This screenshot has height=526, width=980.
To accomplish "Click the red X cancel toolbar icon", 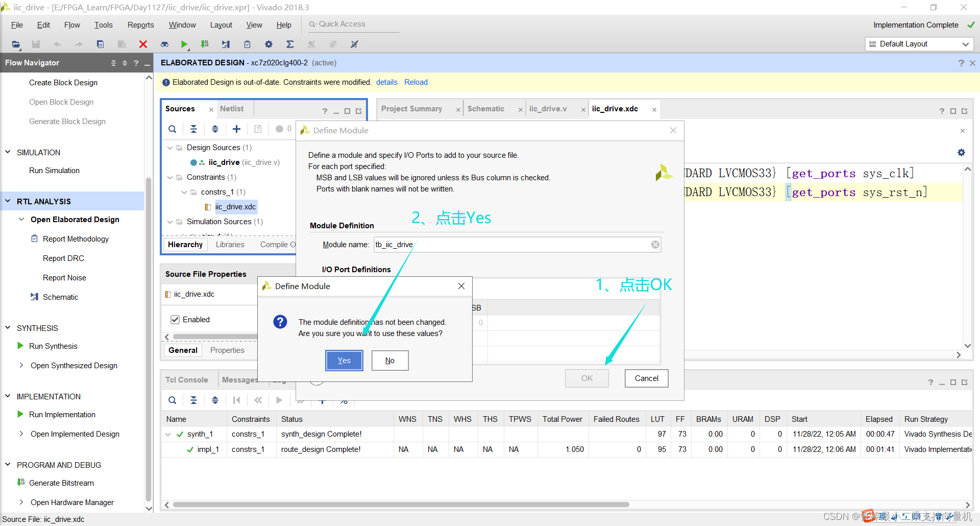I will 143,44.
